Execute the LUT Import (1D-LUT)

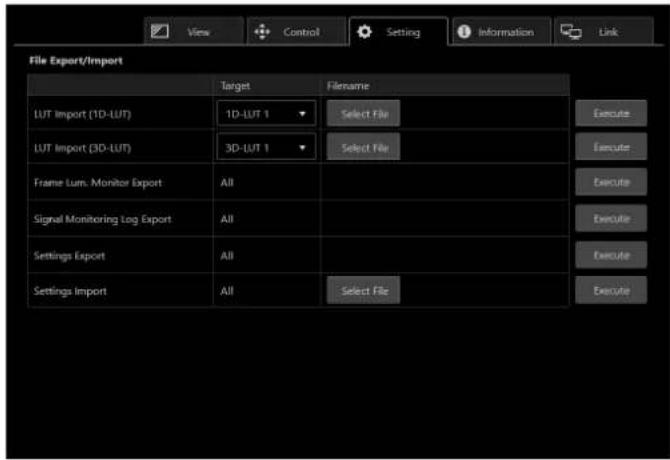(x=611, y=114)
